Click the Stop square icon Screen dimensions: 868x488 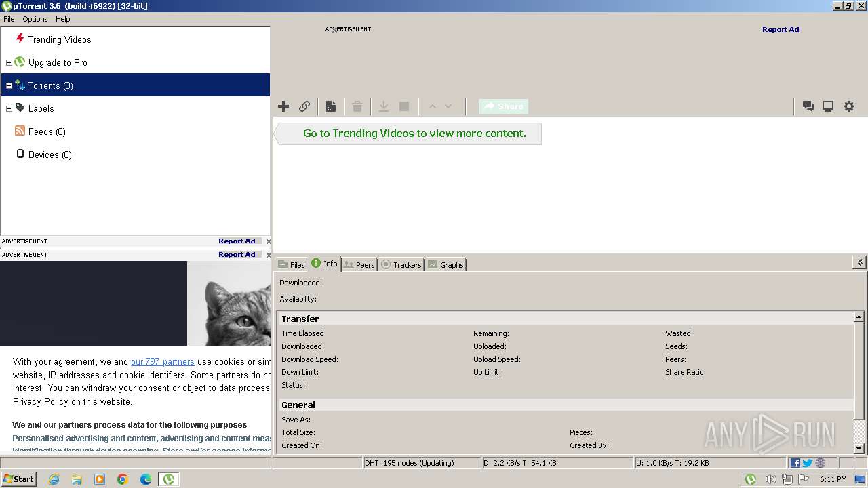coord(404,106)
